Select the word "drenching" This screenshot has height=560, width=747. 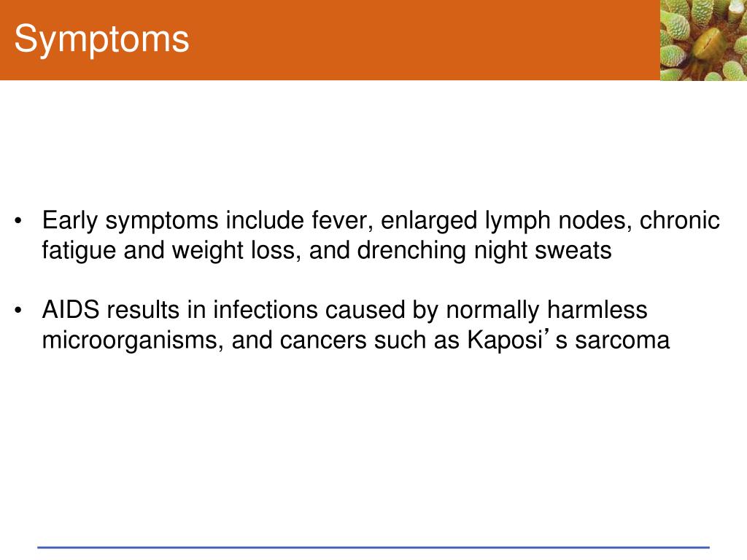coord(411,251)
